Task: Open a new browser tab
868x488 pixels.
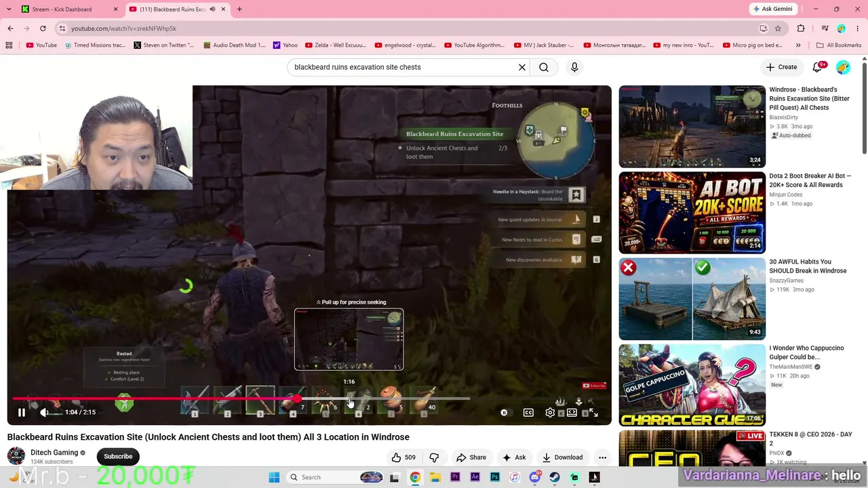Action: [239, 9]
